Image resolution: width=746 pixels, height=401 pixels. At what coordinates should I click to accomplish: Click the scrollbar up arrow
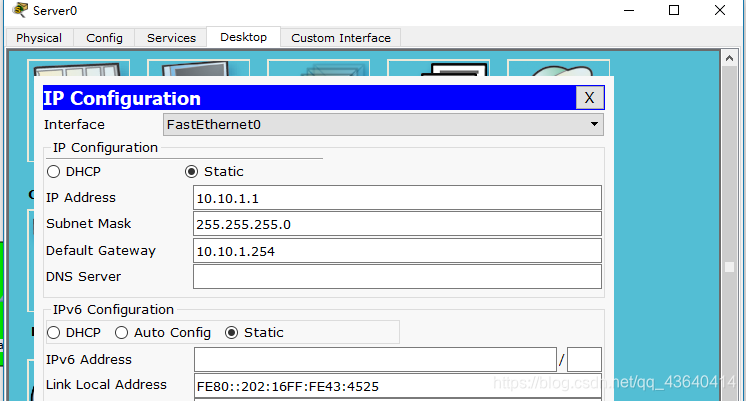[x=729, y=59]
